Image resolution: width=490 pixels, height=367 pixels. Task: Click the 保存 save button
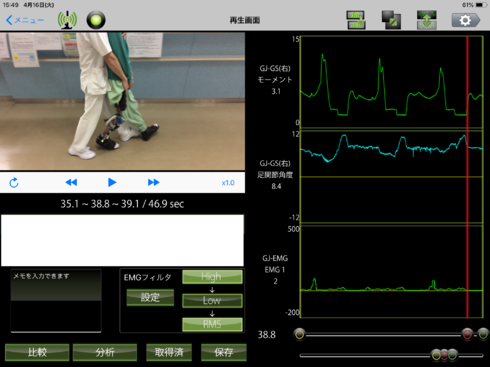click(224, 352)
